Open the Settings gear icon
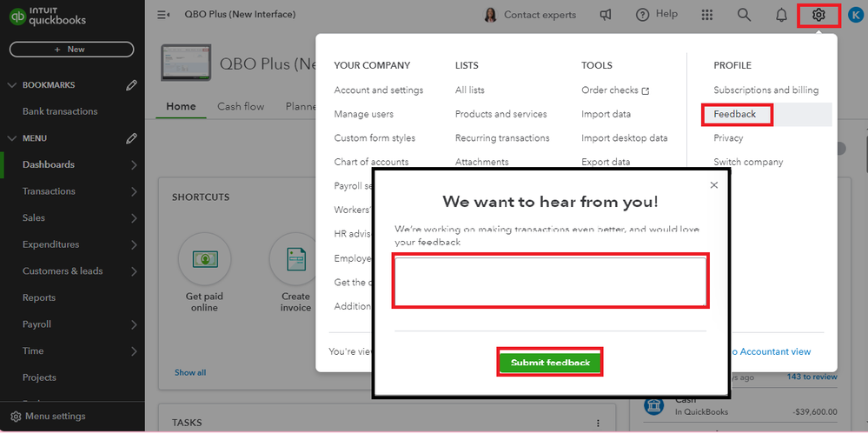Viewport: 868px width, 434px height. click(818, 15)
